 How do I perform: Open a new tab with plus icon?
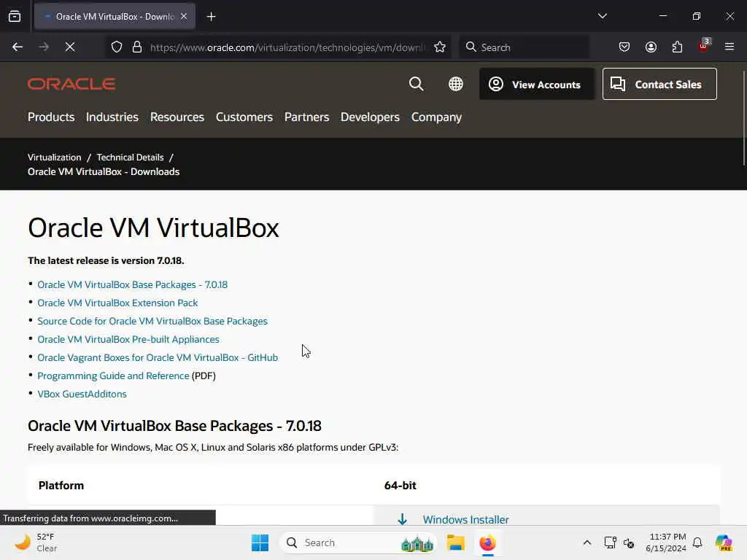211,17
